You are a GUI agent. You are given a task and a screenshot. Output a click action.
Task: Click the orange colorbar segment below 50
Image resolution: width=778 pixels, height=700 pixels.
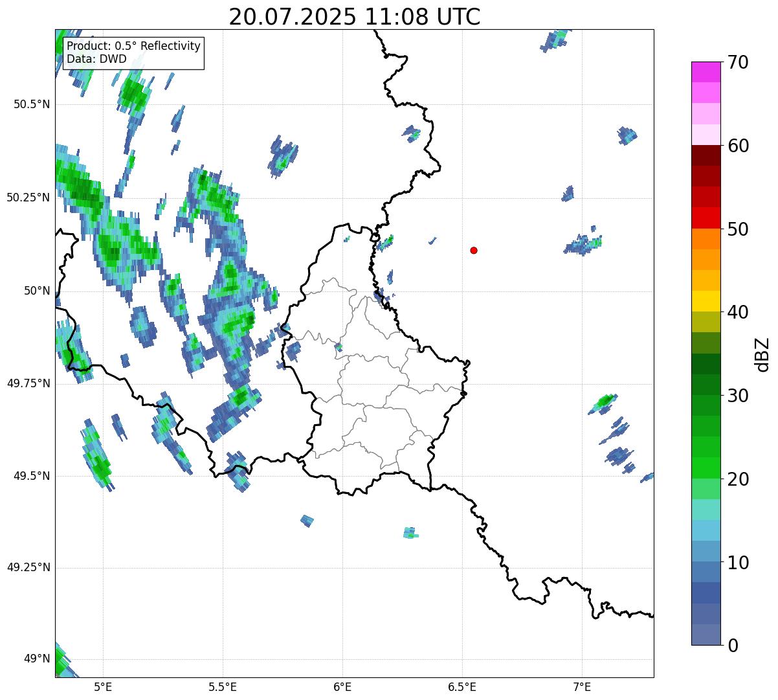(x=706, y=239)
